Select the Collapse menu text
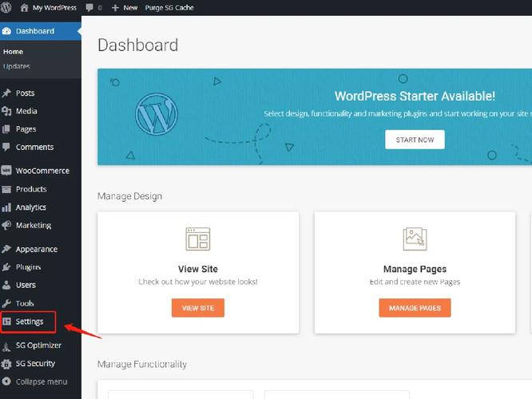This screenshot has width=532, height=399. click(42, 381)
